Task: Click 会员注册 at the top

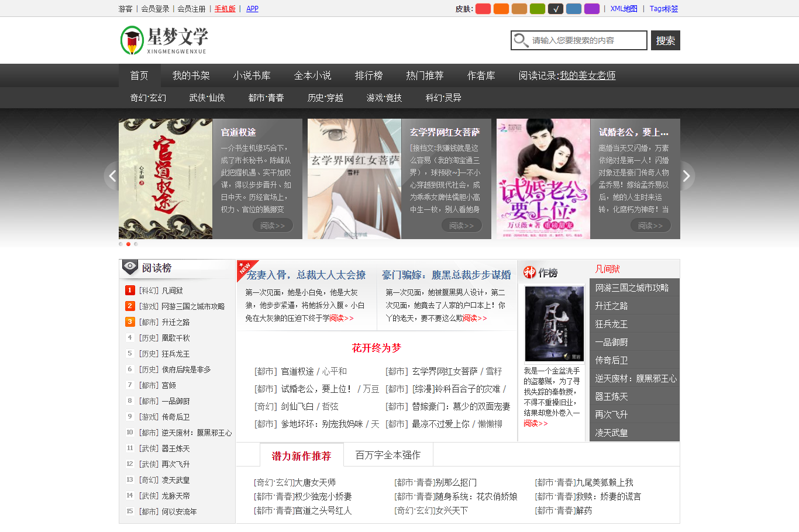Action: click(x=191, y=9)
